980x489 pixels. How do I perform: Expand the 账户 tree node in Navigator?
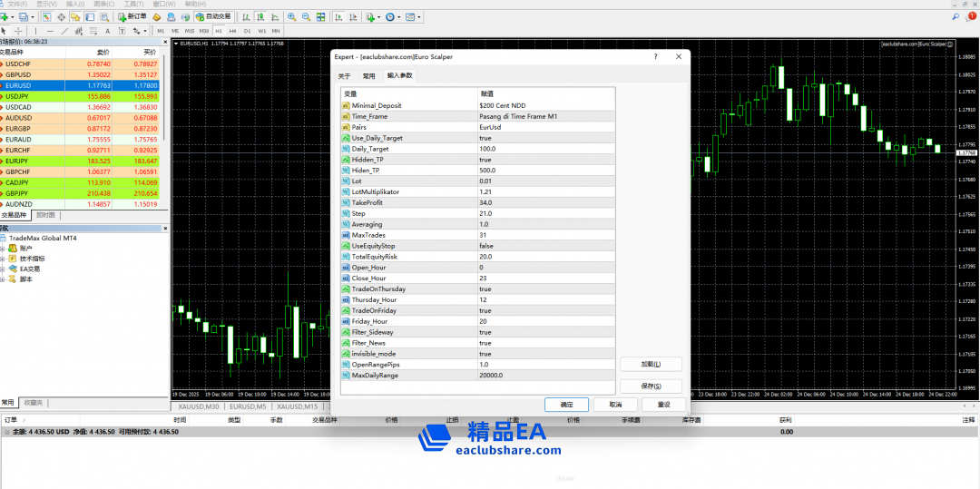point(4,248)
